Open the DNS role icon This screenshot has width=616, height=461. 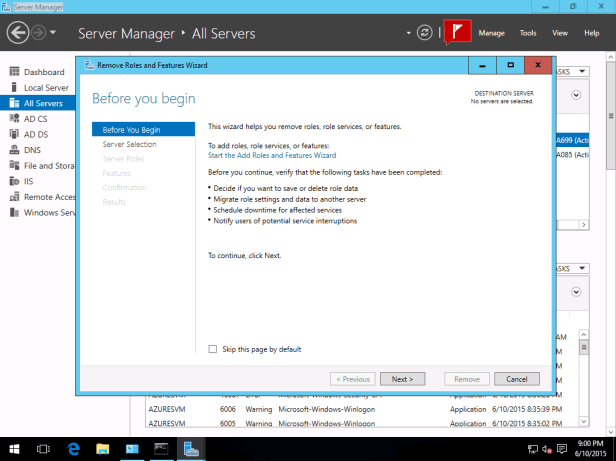pyautogui.click(x=14, y=150)
